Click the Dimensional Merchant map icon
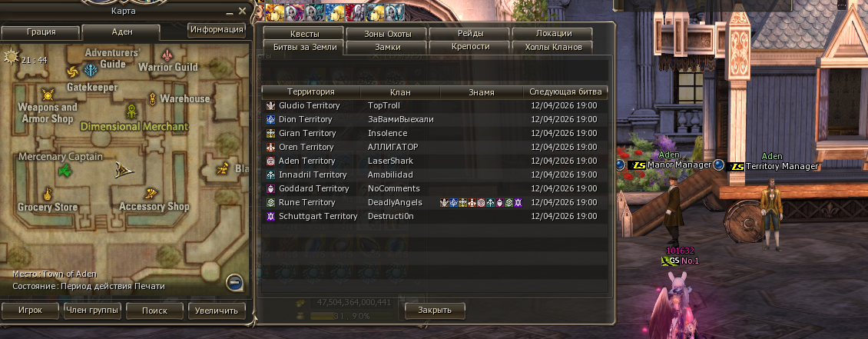The height and width of the screenshot is (339, 868). pyautogui.click(x=131, y=111)
